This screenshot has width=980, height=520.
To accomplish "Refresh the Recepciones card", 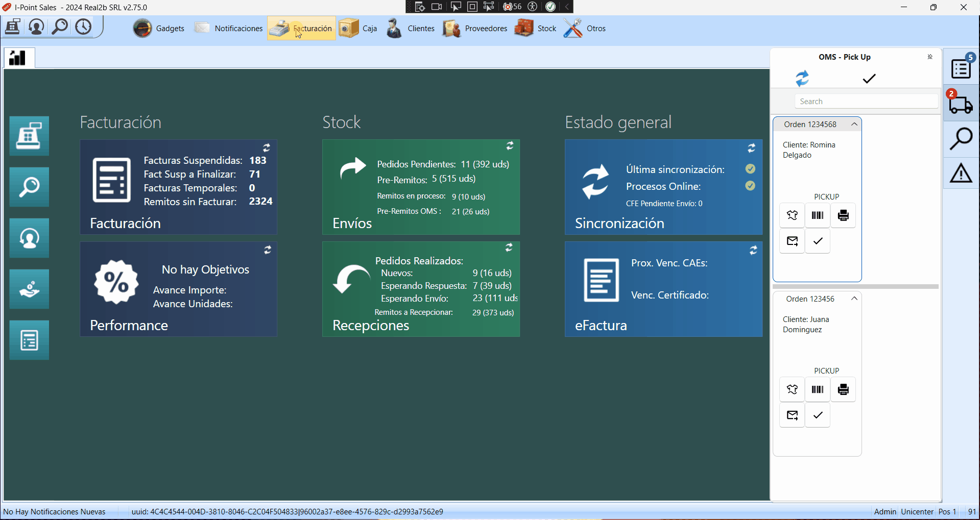I will click(509, 247).
